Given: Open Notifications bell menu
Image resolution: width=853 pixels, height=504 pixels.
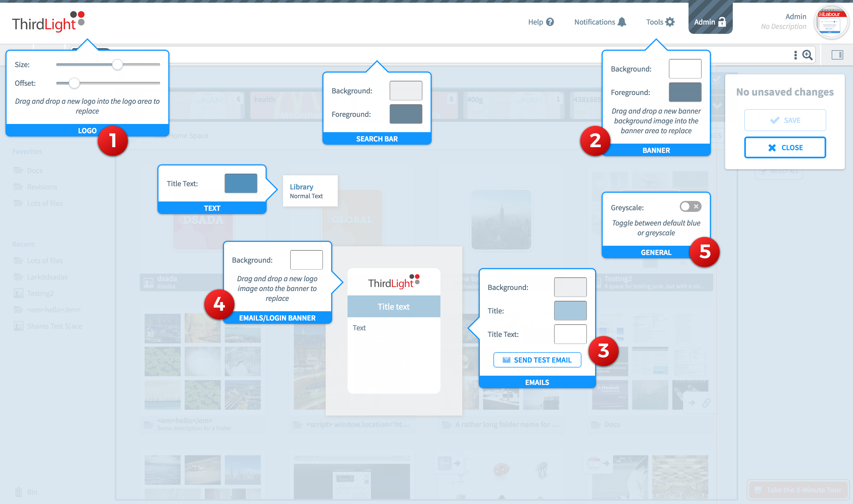Looking at the screenshot, I should pos(600,22).
